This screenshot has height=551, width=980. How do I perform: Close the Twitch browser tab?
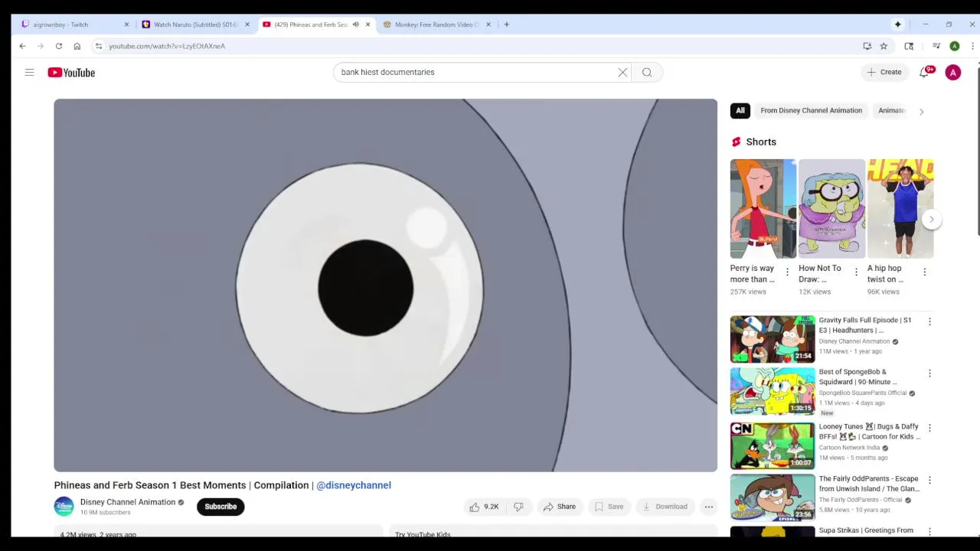pos(126,24)
